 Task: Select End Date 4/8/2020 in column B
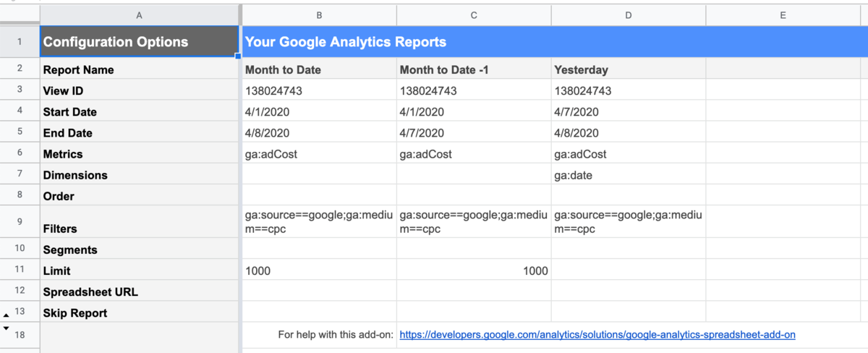coord(319,132)
